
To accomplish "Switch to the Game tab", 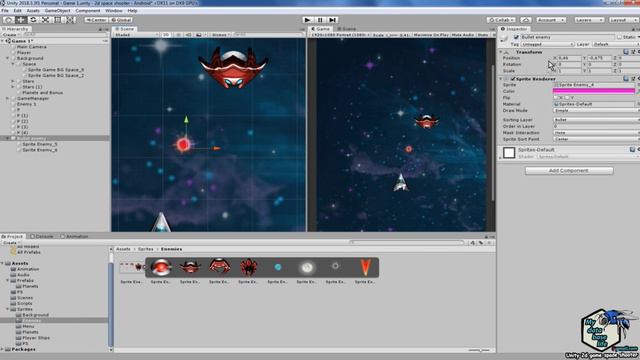I will (x=321, y=29).
